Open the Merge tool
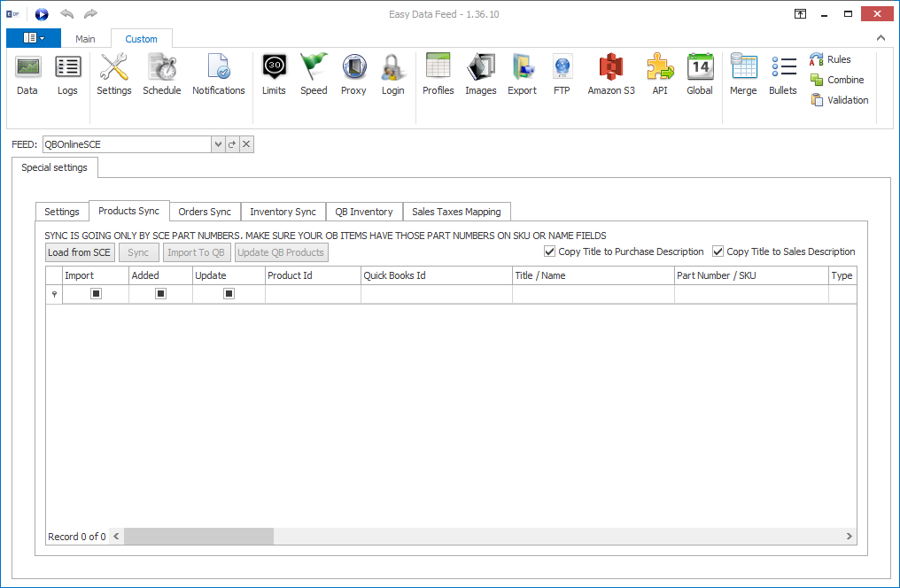Image resolution: width=900 pixels, height=588 pixels. [743, 75]
